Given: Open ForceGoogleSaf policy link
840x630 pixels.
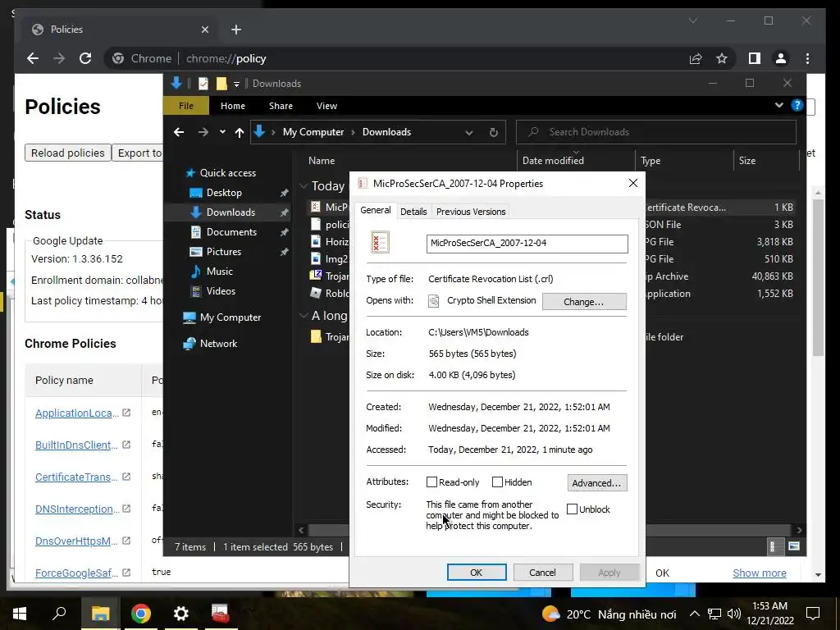Looking at the screenshot, I should [76, 573].
